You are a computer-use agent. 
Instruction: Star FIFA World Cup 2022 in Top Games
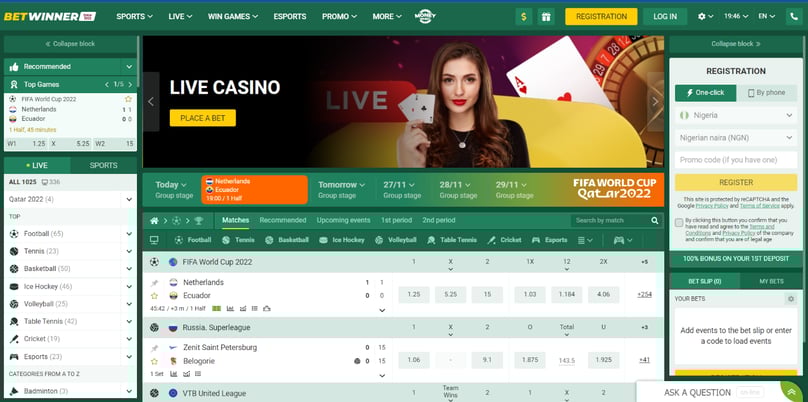pyautogui.click(x=128, y=99)
